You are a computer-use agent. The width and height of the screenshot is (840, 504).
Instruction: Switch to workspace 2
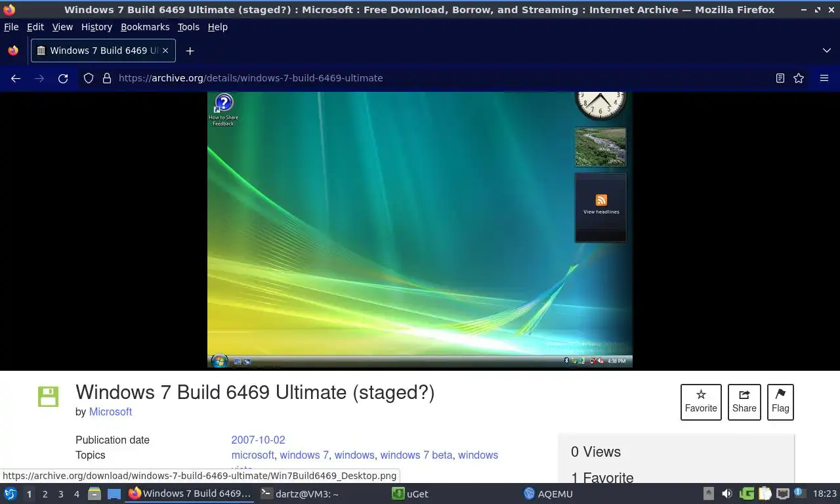coord(45,493)
